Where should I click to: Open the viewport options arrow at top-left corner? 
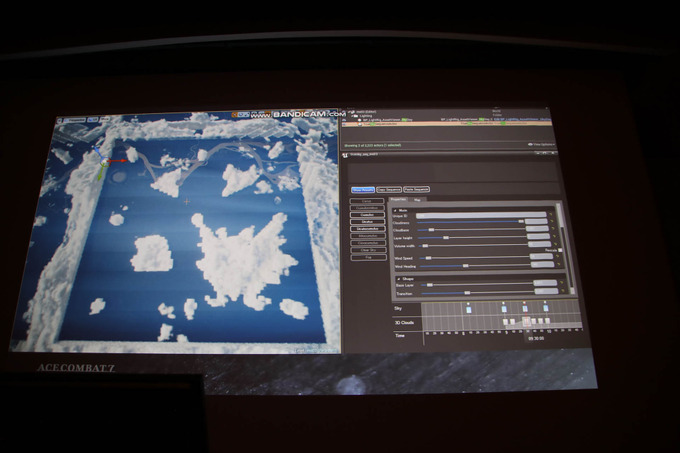61,121
